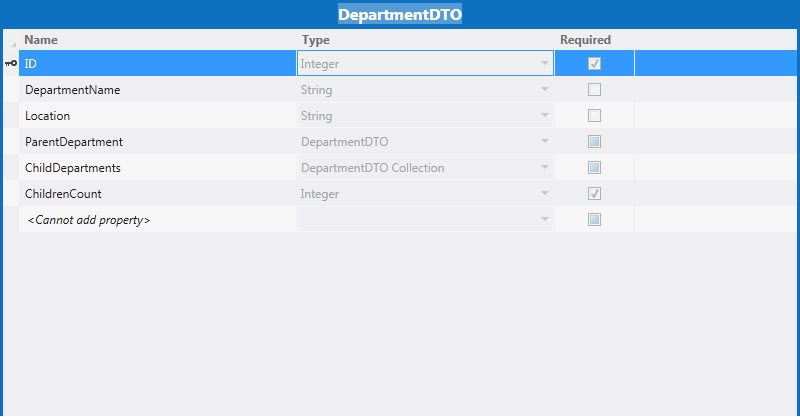This screenshot has height=417, width=800.
Task: Toggle Required checkbox for Location
Action: click(x=594, y=116)
